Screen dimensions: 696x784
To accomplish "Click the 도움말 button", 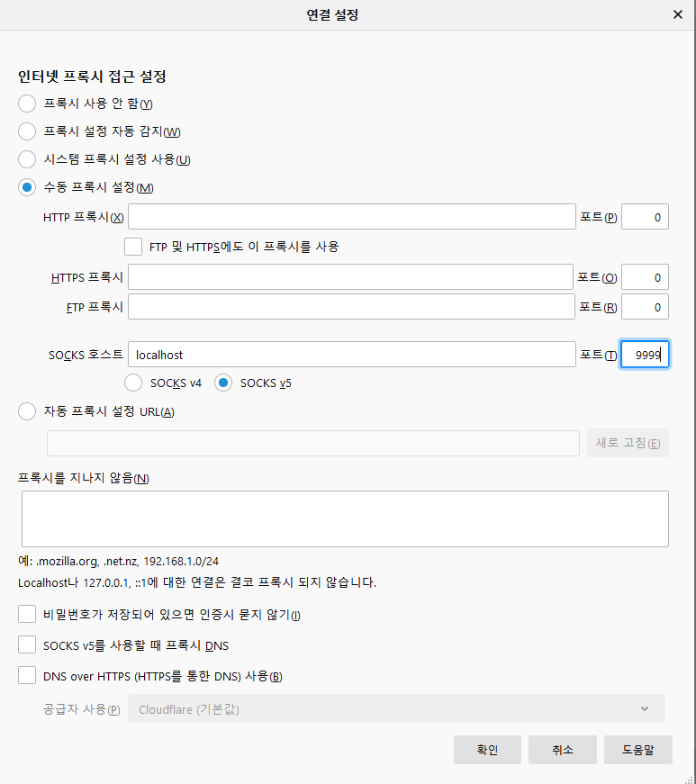I will (x=638, y=750).
